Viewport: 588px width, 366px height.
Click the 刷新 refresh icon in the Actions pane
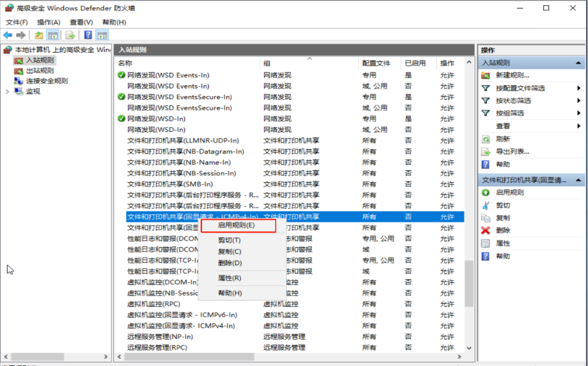[486, 139]
